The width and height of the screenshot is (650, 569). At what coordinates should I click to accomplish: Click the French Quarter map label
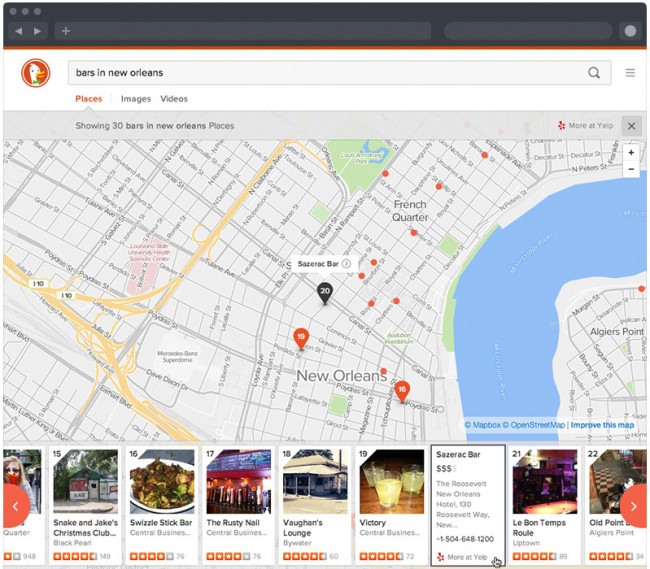coord(410,211)
